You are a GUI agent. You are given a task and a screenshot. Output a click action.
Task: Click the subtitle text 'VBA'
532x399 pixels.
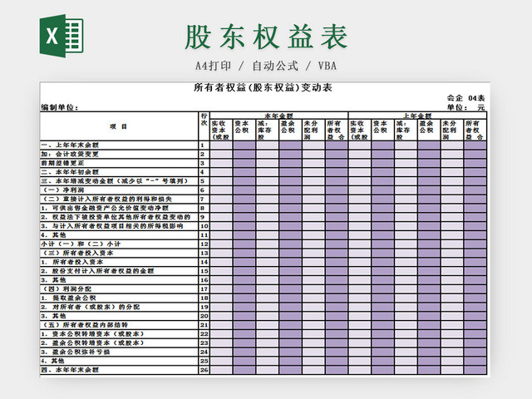click(x=328, y=66)
